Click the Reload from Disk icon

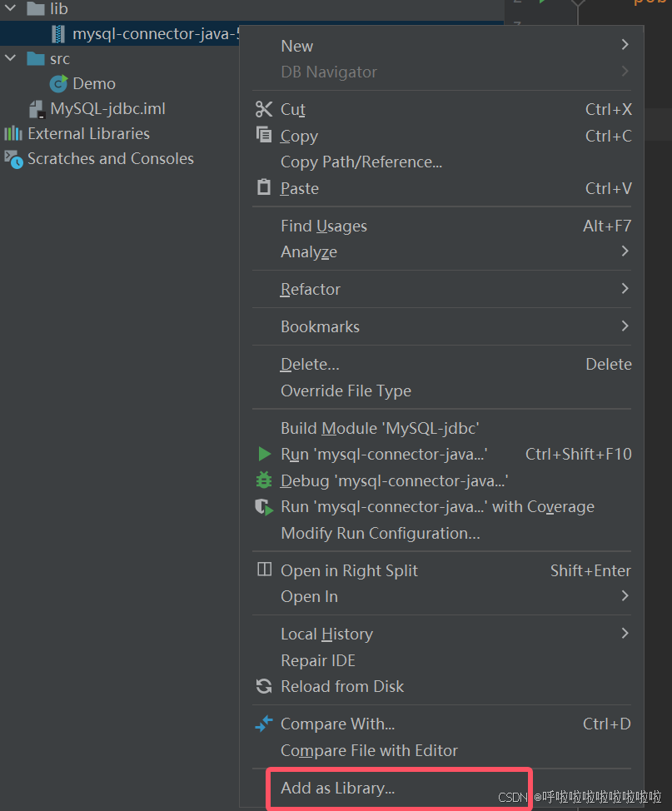264,686
